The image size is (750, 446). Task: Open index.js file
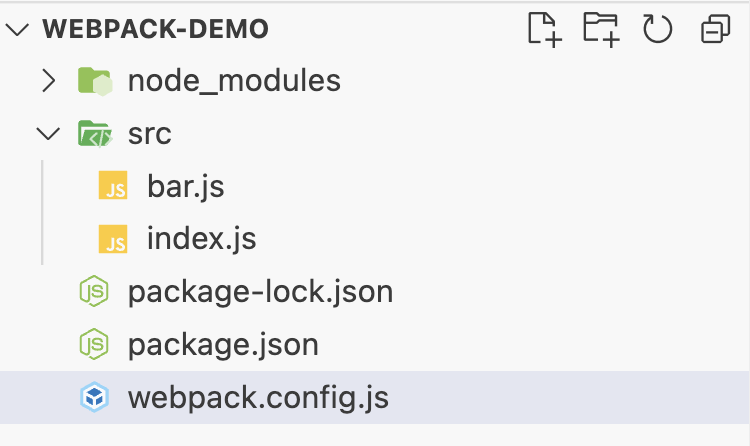click(201, 239)
